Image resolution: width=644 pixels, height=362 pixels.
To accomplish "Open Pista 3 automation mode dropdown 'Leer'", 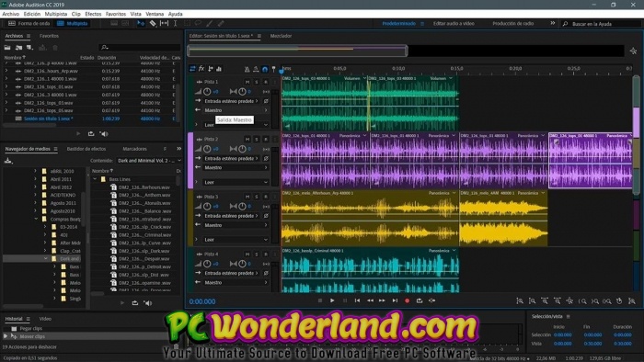I will 236,240.
